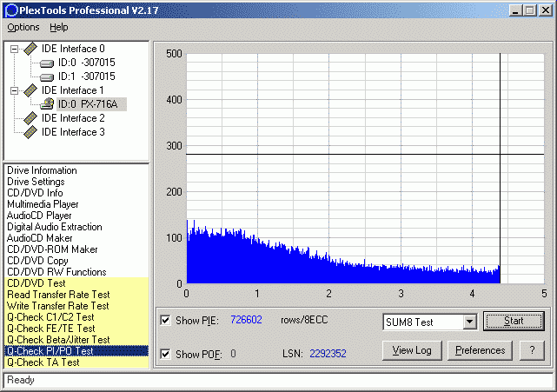Image resolution: width=557 pixels, height=392 pixels.
Task: Toggle the Show POF checkbox
Action: pyautogui.click(x=165, y=354)
